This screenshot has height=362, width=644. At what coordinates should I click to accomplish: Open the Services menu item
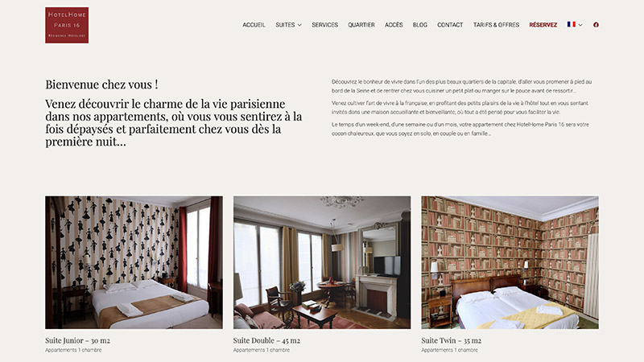point(325,25)
